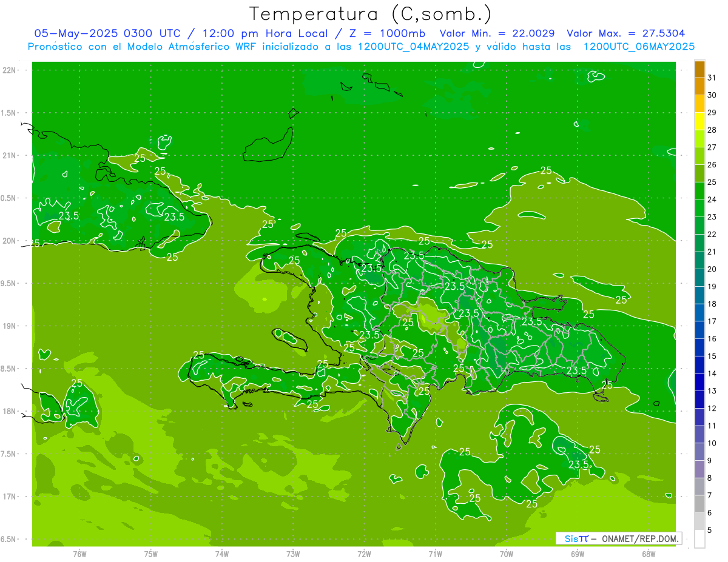The width and height of the screenshot is (728, 562).
Task: Click the '22N' latitude label
Action: pyautogui.click(x=10, y=70)
